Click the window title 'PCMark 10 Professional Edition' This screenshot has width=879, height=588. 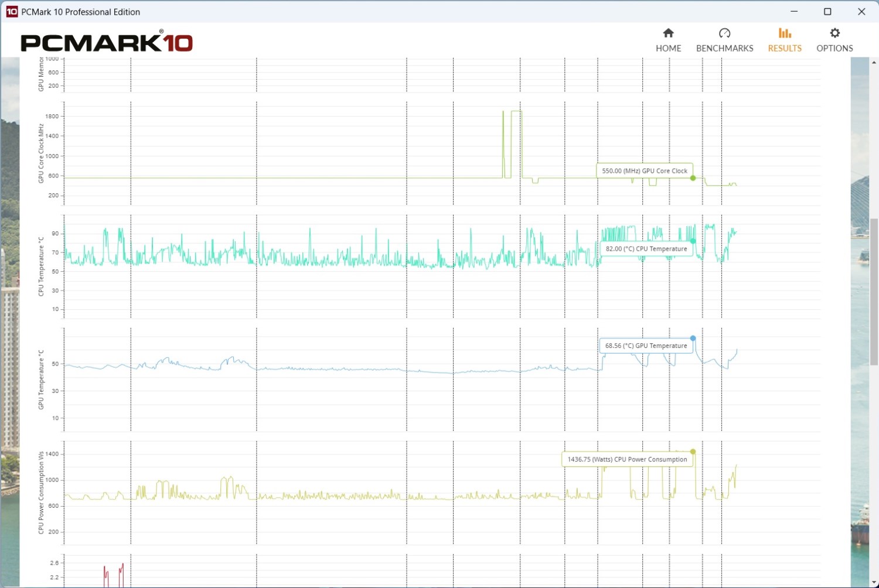81,12
